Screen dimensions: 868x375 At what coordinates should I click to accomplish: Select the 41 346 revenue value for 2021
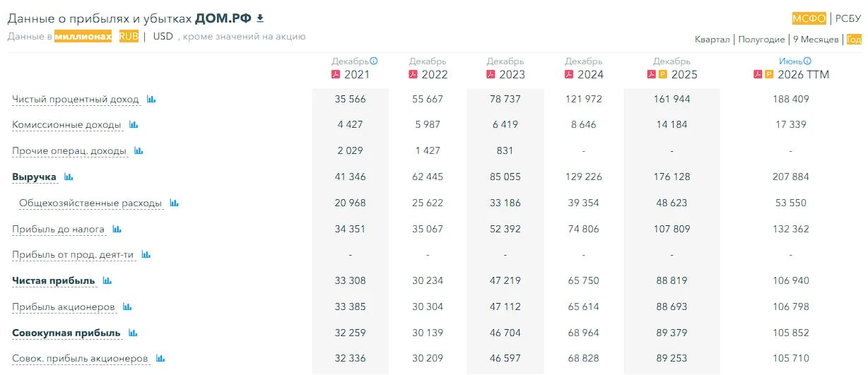click(x=351, y=177)
